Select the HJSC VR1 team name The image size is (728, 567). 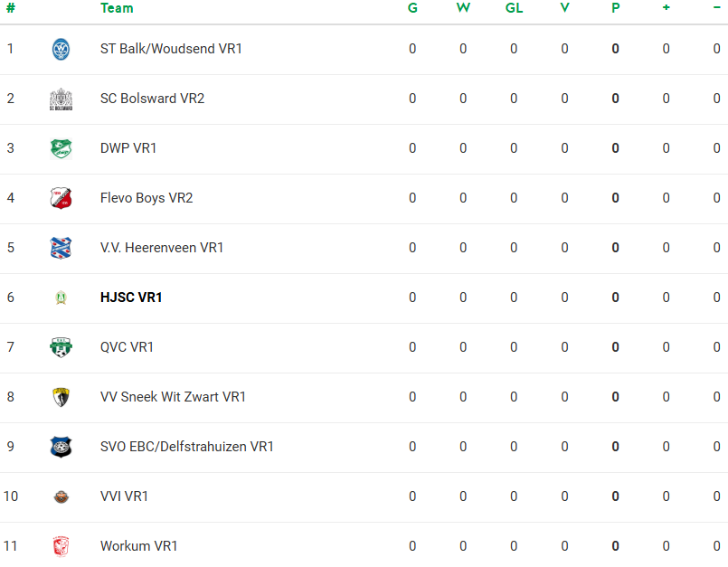point(131,298)
